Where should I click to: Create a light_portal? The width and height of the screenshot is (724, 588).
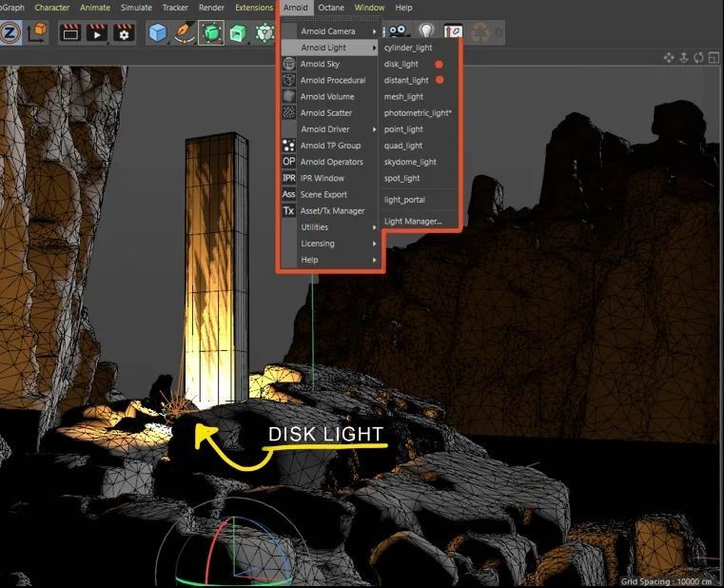click(x=419, y=200)
